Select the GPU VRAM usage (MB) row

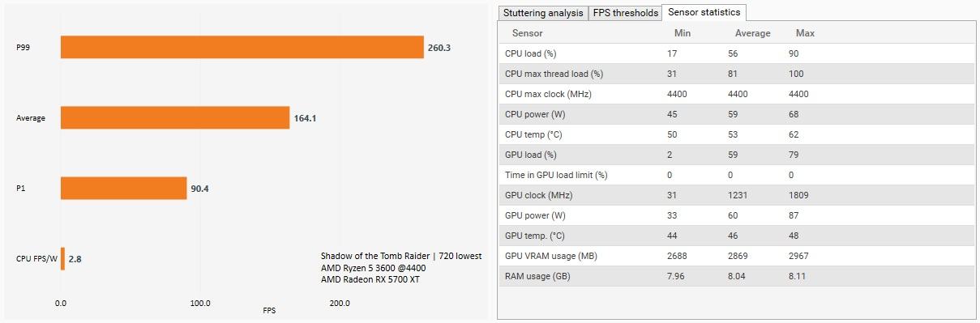coord(737,256)
